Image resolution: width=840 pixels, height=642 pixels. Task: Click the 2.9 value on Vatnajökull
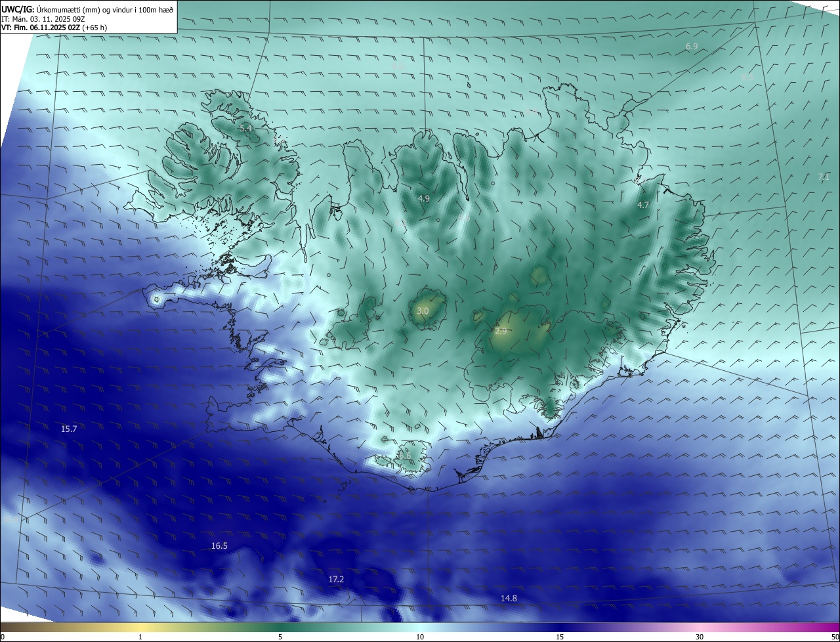coord(501,332)
